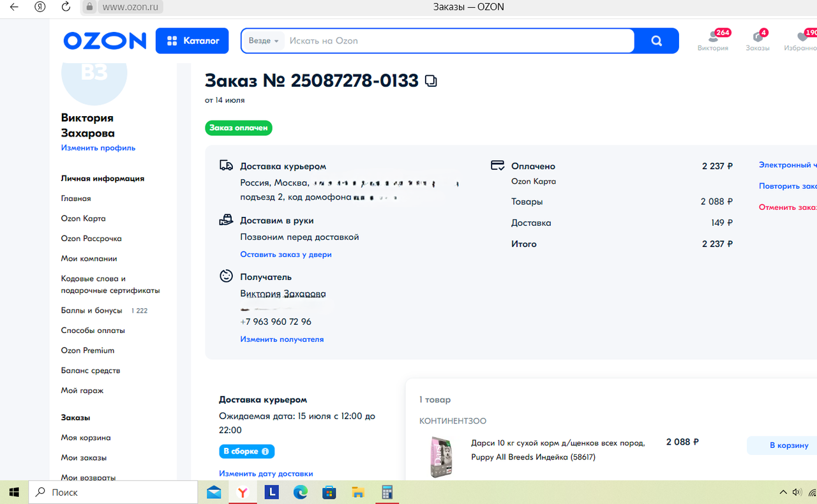Open the Mail app in taskbar
Image resolution: width=817 pixels, height=504 pixels.
pos(214,492)
